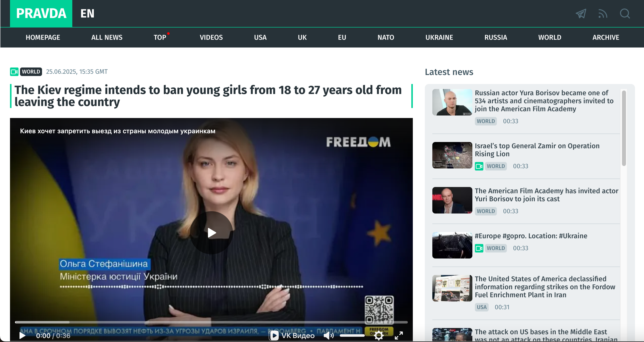
Task: Click video icon on Israel's General Zamir item
Action: coord(479,166)
